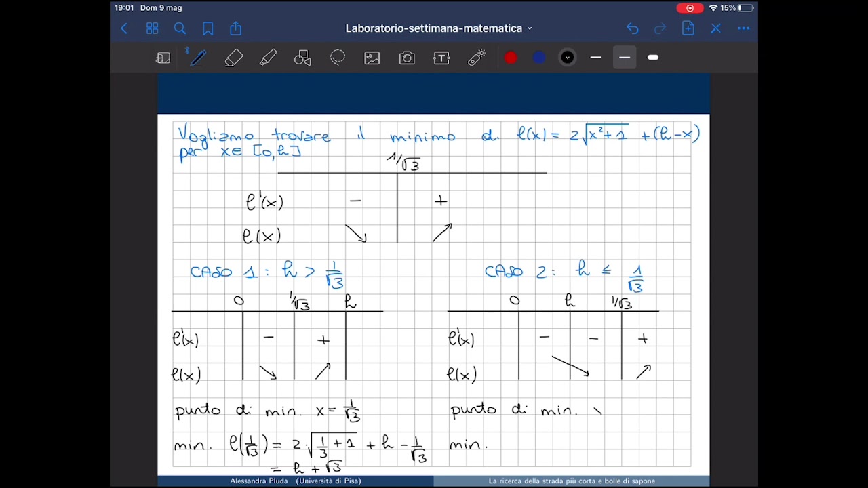Viewport: 868px width, 488px height.
Task: Activate the laser pointer tool
Action: (477, 58)
